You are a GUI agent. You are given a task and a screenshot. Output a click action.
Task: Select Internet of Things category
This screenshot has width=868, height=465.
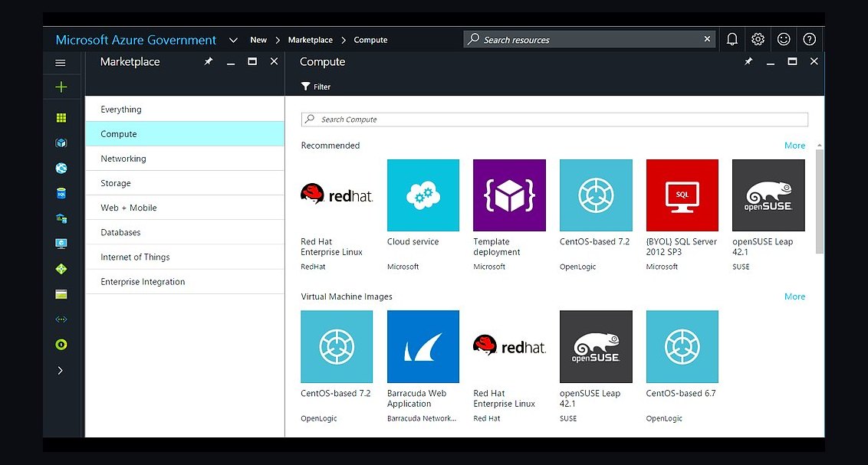click(185, 257)
